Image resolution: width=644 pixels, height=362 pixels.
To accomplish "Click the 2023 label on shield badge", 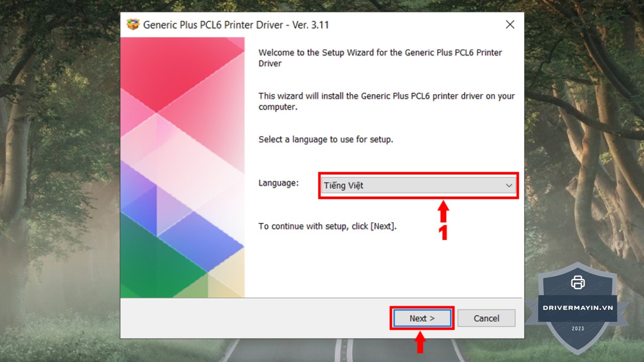I will point(578,328).
